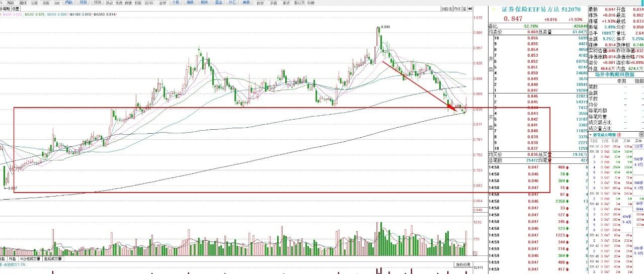Viewport: 644px width, 274px height.
Task: Click the 外汇 forex toolbar button
Action: (x=232, y=3)
